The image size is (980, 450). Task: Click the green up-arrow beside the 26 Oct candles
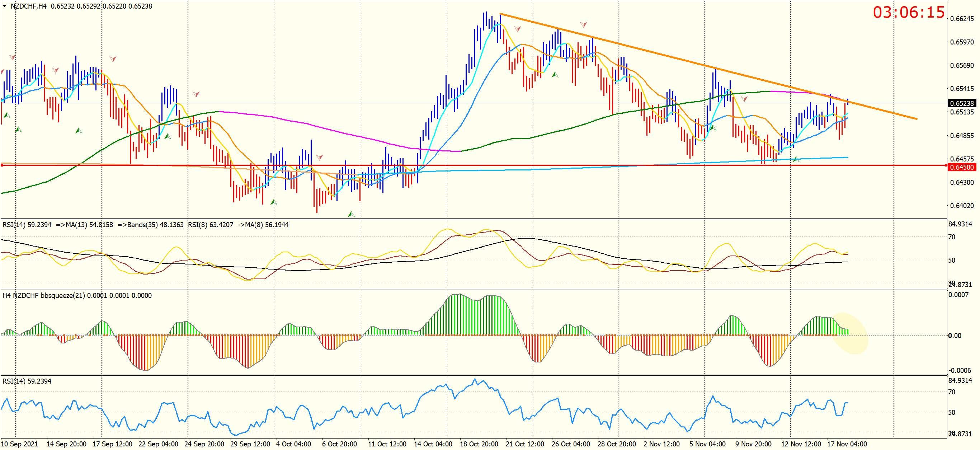click(x=555, y=75)
